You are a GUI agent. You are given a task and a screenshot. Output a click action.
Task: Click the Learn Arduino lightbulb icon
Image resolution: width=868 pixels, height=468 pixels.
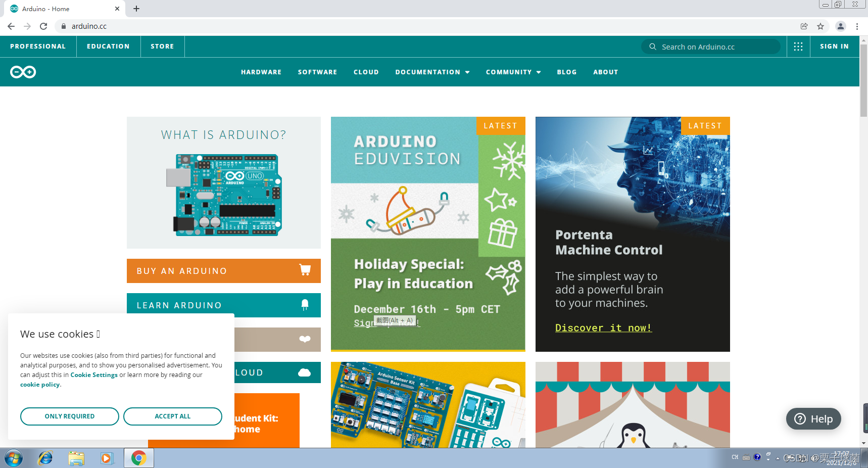[x=305, y=305]
